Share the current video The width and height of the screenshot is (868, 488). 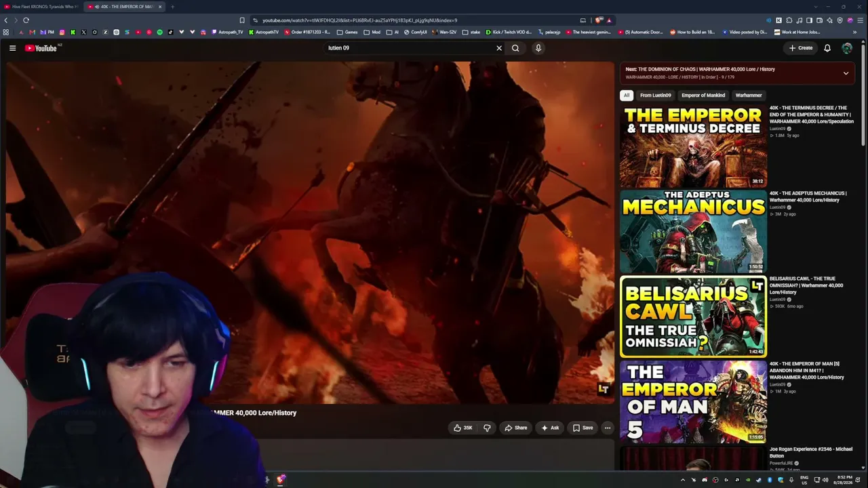pyautogui.click(x=516, y=428)
